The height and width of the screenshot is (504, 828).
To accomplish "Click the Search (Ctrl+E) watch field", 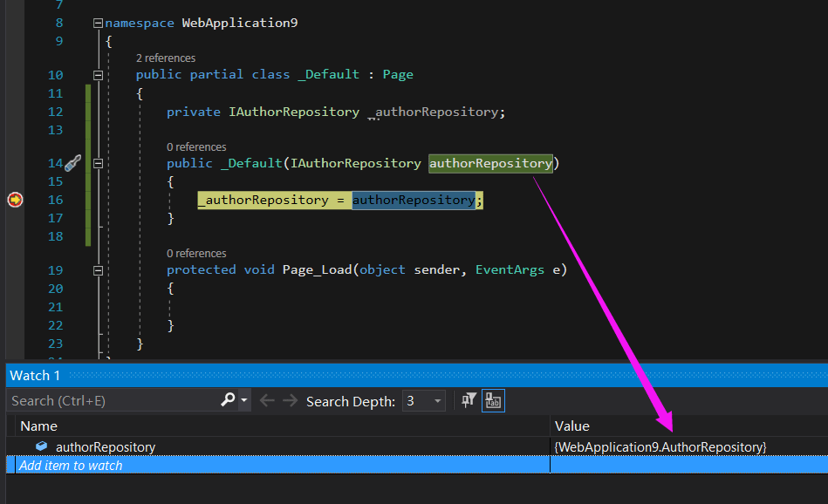I will pyautogui.click(x=112, y=401).
